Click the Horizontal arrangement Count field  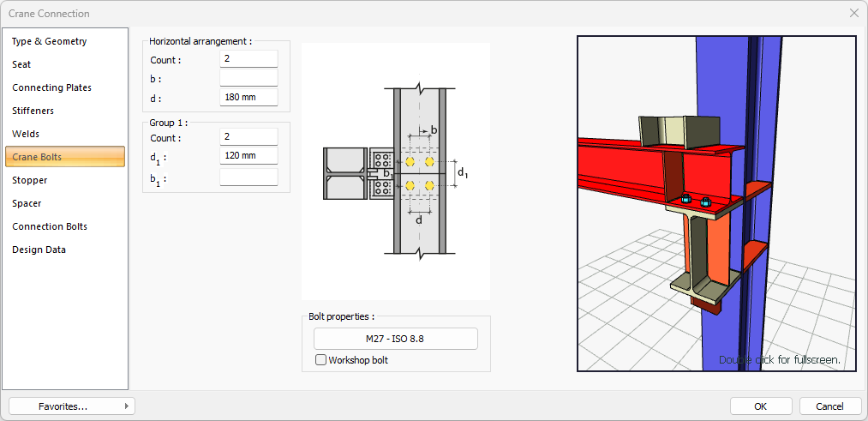pos(248,59)
